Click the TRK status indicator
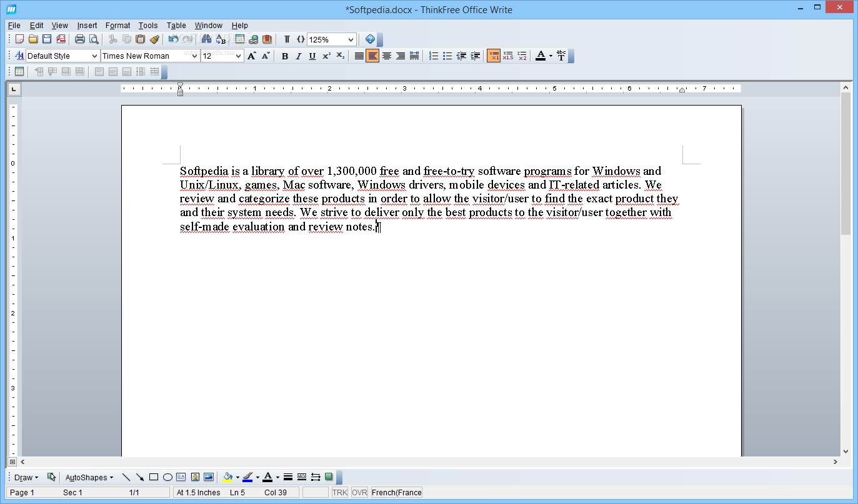The width and height of the screenshot is (858, 504). coord(340,492)
